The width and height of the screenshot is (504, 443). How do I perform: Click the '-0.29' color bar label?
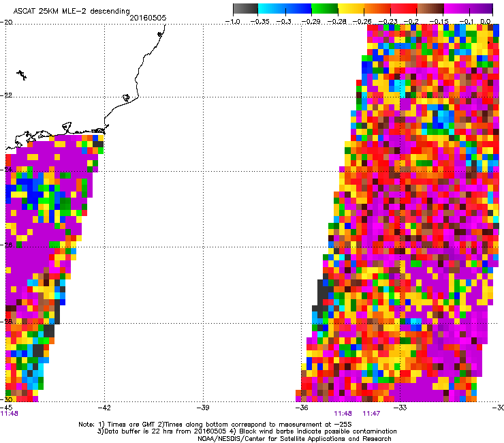(x=311, y=22)
